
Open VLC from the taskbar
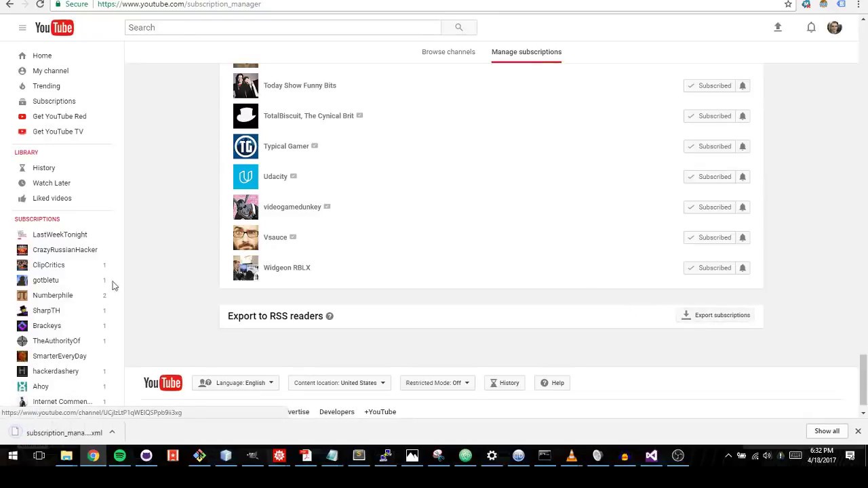571,455
